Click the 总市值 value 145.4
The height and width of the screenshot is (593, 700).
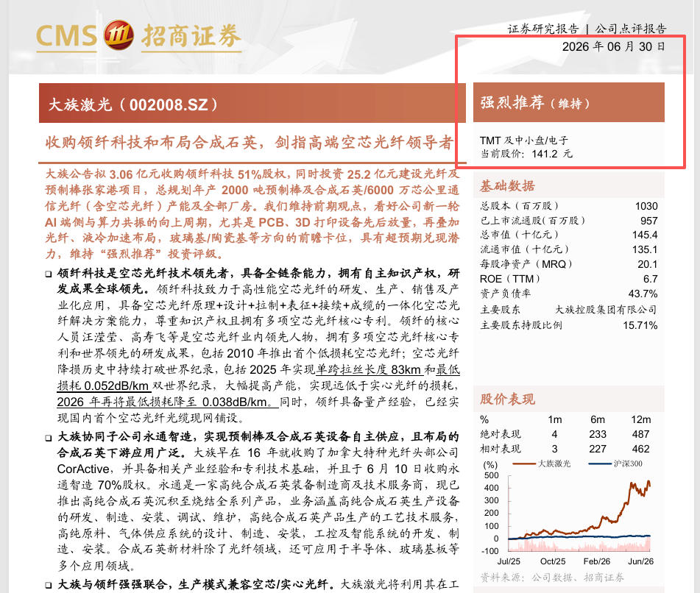(645, 235)
